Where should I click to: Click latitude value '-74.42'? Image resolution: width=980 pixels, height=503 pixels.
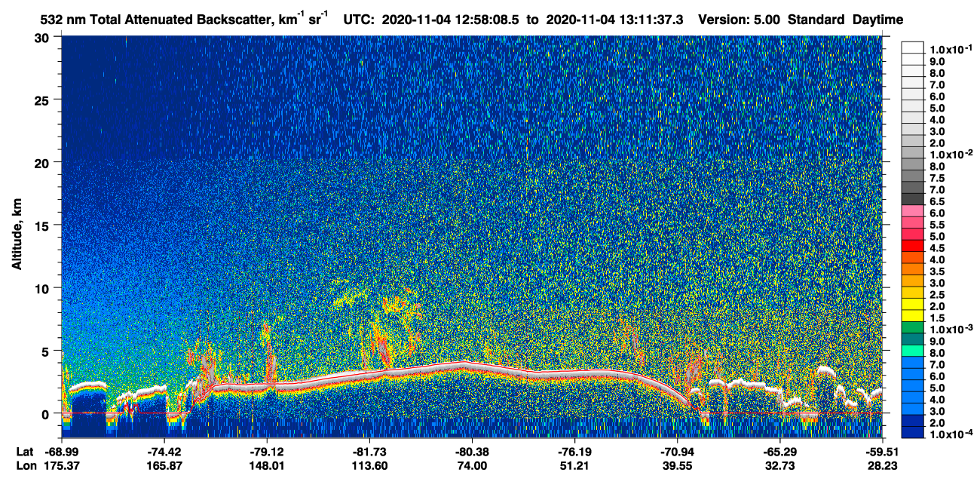164,452
